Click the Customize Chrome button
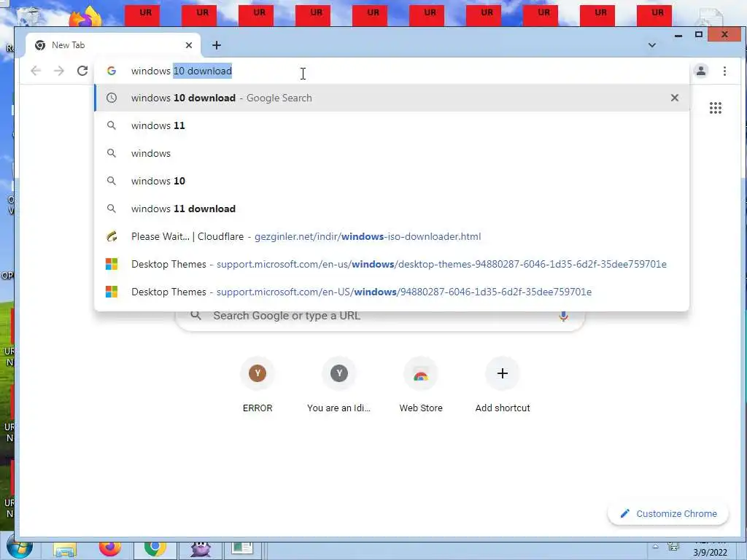747x560 pixels. pos(668,514)
